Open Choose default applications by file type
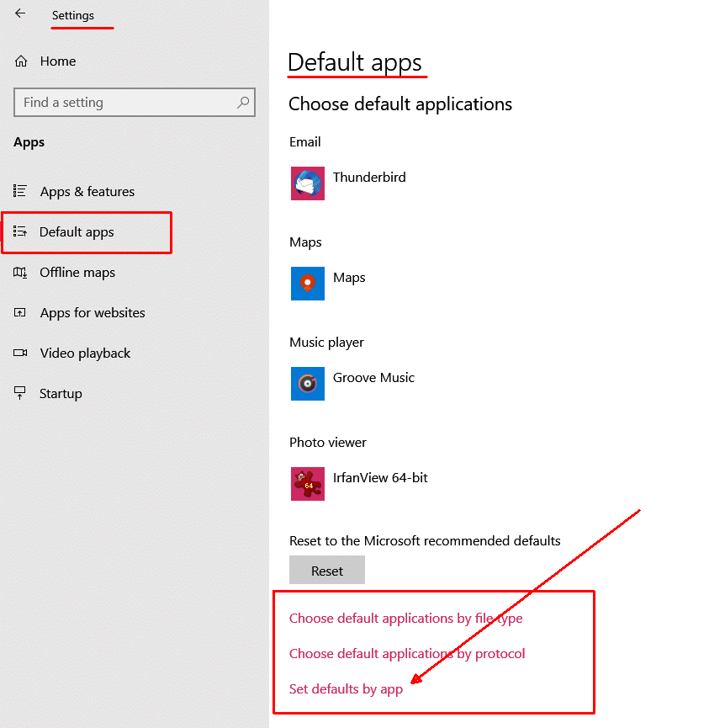The image size is (709, 728). click(406, 619)
